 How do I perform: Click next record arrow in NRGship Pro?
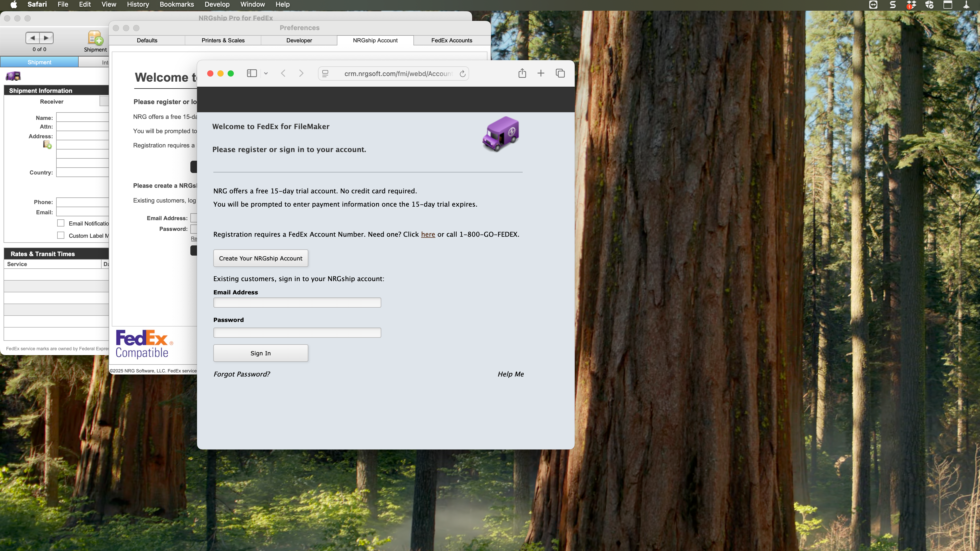[x=46, y=38]
